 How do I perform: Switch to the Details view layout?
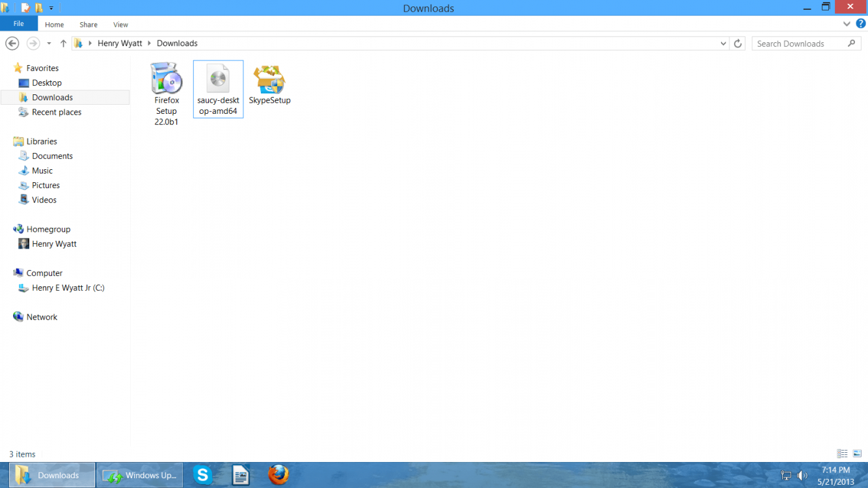coord(842,454)
